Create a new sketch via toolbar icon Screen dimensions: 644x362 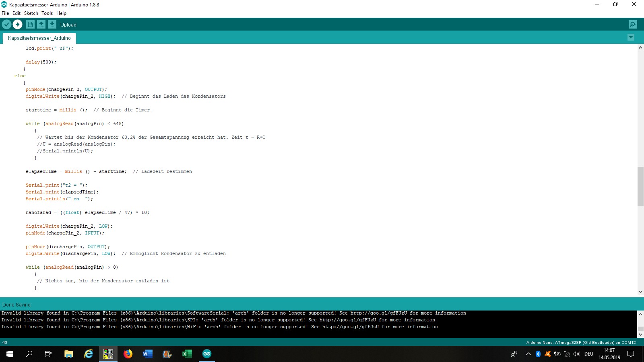[30, 25]
